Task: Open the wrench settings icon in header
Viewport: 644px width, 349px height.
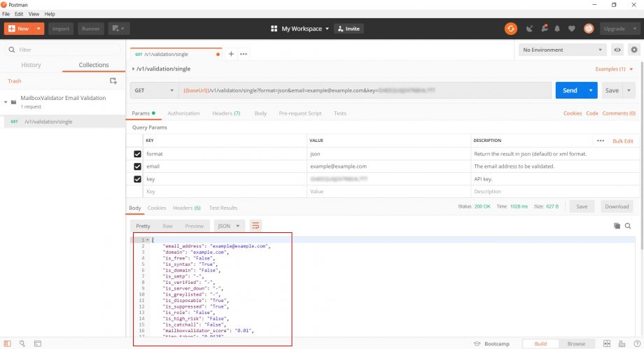Action: coord(544,29)
